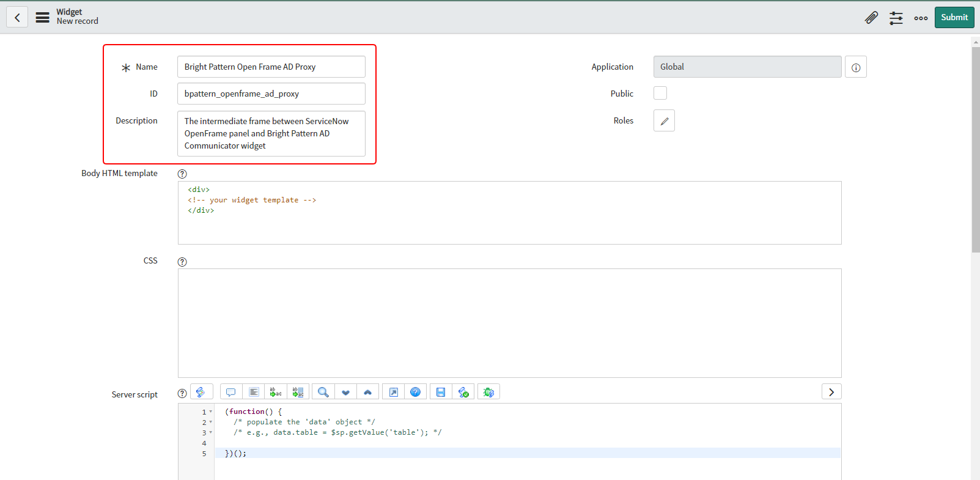Click the Widget New record title
980x480 pixels.
tap(78, 17)
